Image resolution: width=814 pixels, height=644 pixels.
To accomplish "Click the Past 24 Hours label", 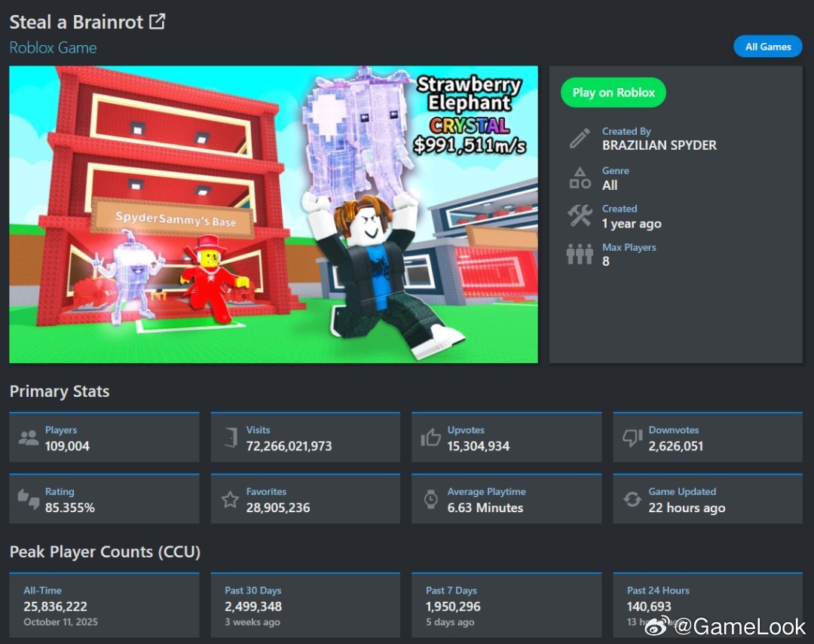I will [658, 591].
